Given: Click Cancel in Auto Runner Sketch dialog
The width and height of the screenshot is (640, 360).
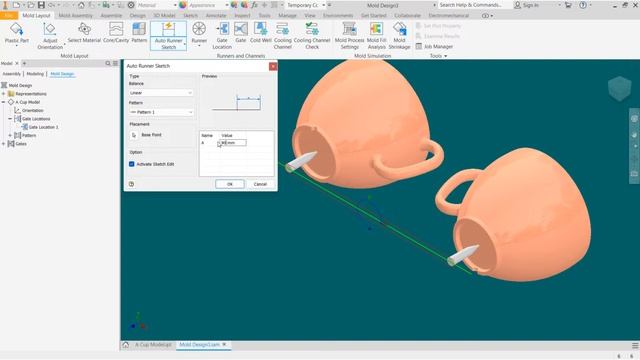Looking at the screenshot, I should tap(260, 184).
